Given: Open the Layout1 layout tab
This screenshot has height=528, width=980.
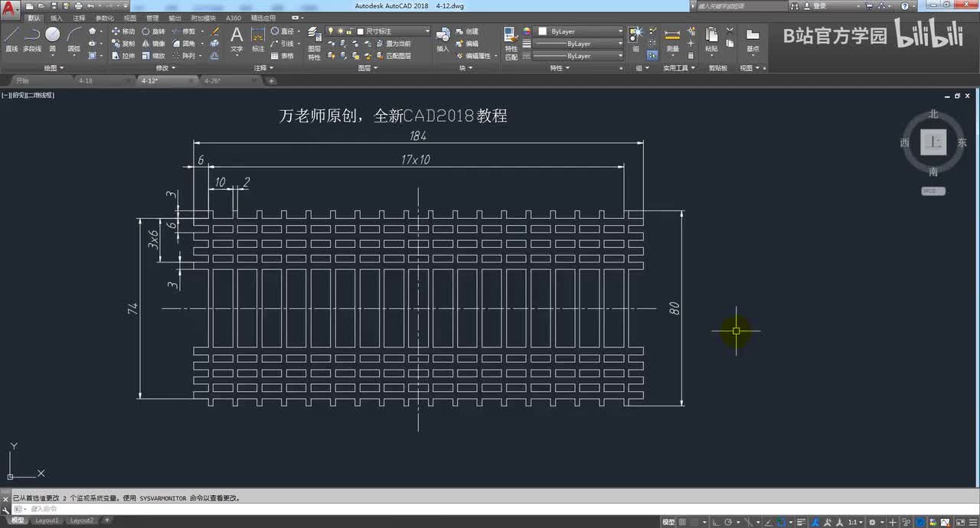Looking at the screenshot, I should tap(47, 520).
